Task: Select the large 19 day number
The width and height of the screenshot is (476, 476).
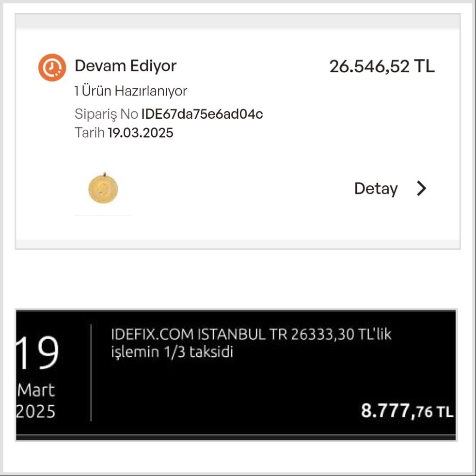Action: click(37, 353)
